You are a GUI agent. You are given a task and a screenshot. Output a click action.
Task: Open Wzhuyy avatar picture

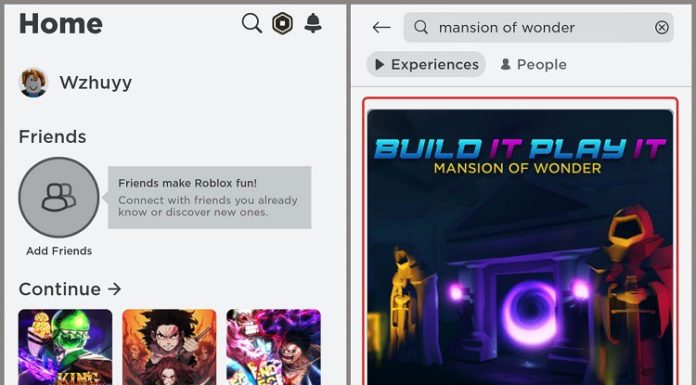(33, 82)
